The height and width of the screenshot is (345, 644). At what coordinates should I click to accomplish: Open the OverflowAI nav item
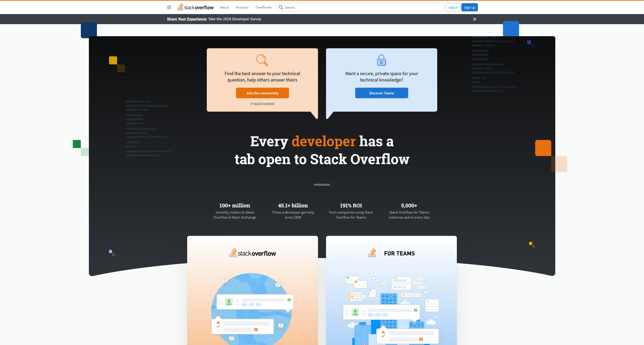[x=263, y=7]
